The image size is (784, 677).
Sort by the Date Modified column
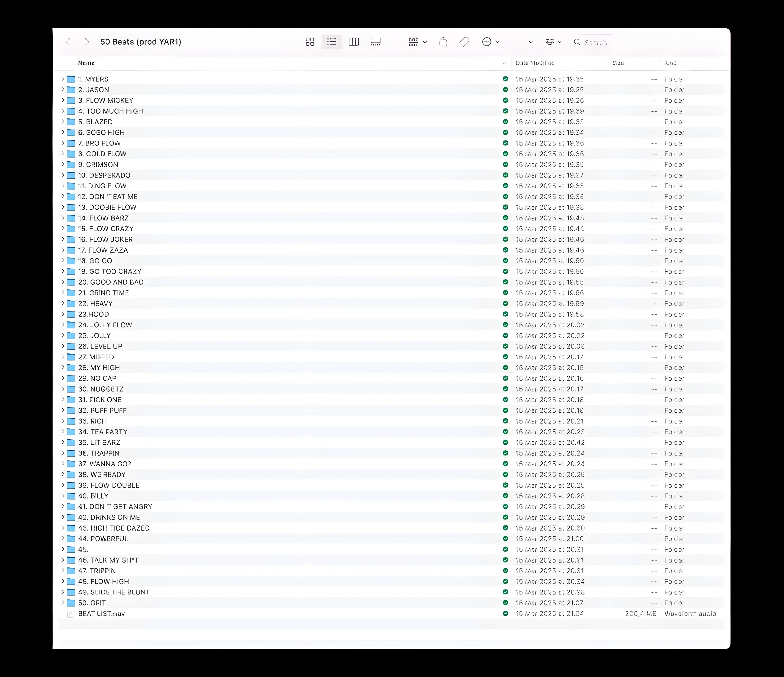(x=535, y=63)
